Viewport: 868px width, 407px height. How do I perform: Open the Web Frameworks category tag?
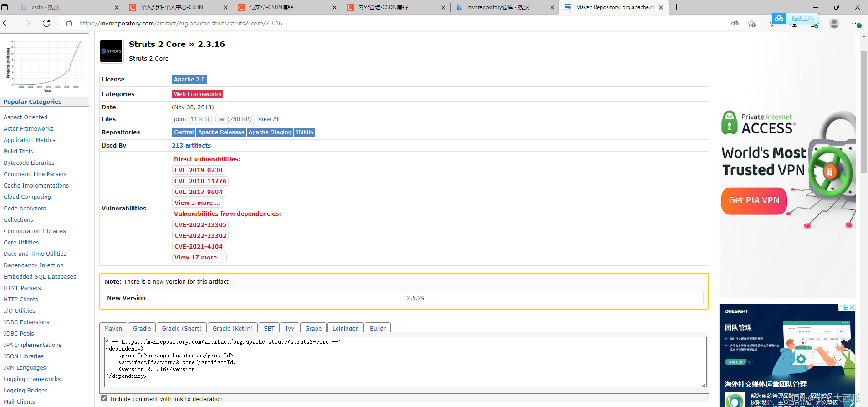point(198,94)
